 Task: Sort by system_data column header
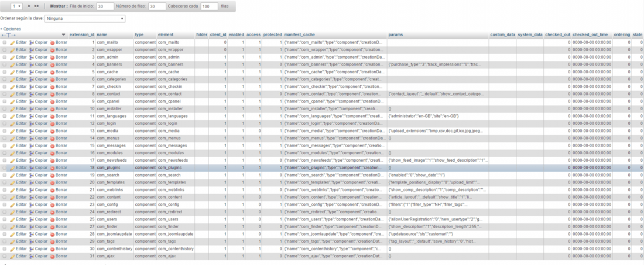click(530, 35)
